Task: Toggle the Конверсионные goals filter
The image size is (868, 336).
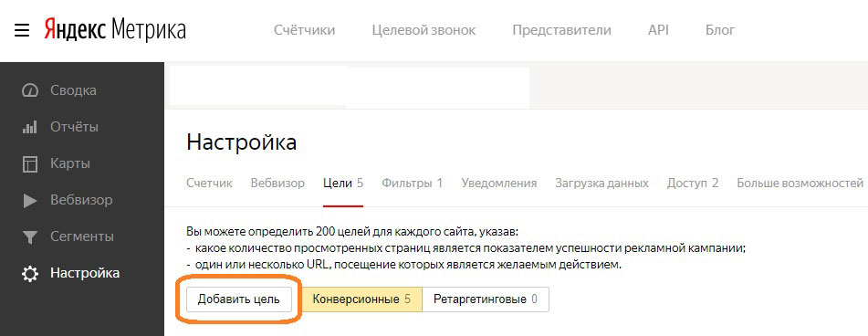Action: [361, 299]
